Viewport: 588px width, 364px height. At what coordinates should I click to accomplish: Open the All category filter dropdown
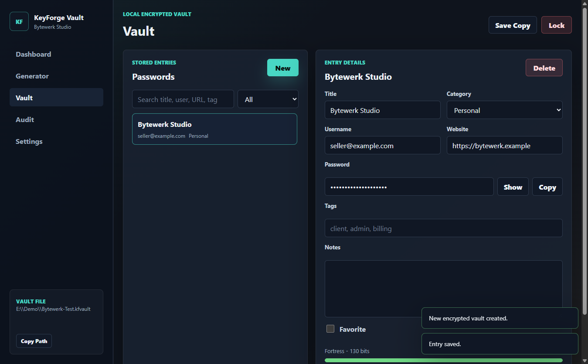pos(268,99)
